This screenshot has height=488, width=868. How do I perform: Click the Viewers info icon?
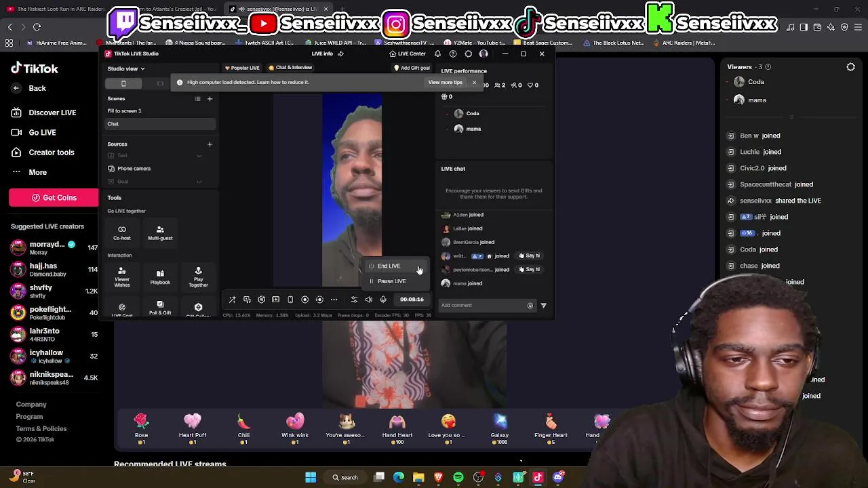pyautogui.click(x=768, y=67)
